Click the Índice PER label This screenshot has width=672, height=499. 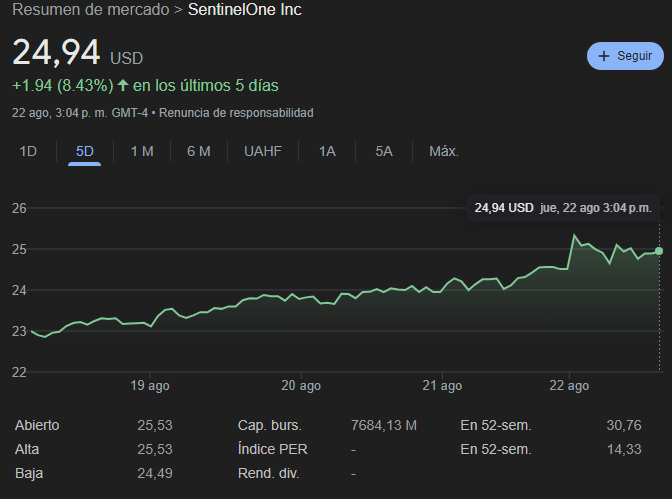click(273, 449)
